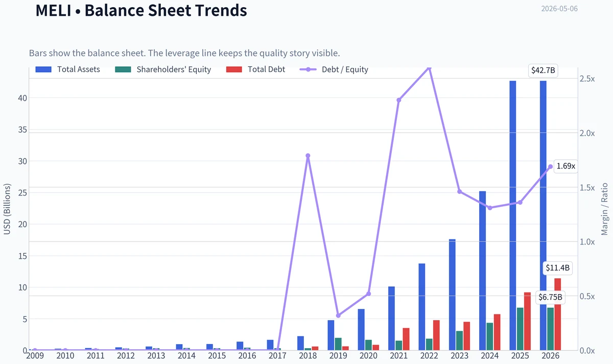Click the 2026 x-axis tick label
613x364 pixels.
tap(550, 356)
